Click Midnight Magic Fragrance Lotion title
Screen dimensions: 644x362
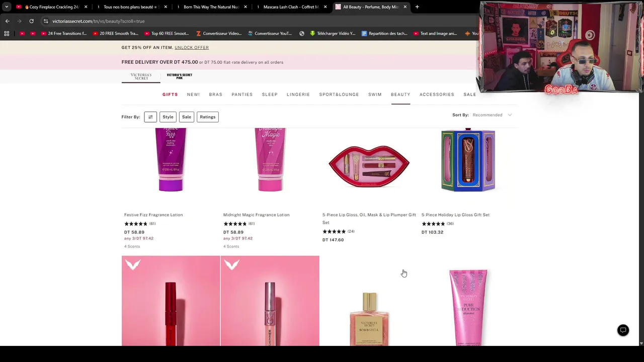pyautogui.click(x=256, y=215)
